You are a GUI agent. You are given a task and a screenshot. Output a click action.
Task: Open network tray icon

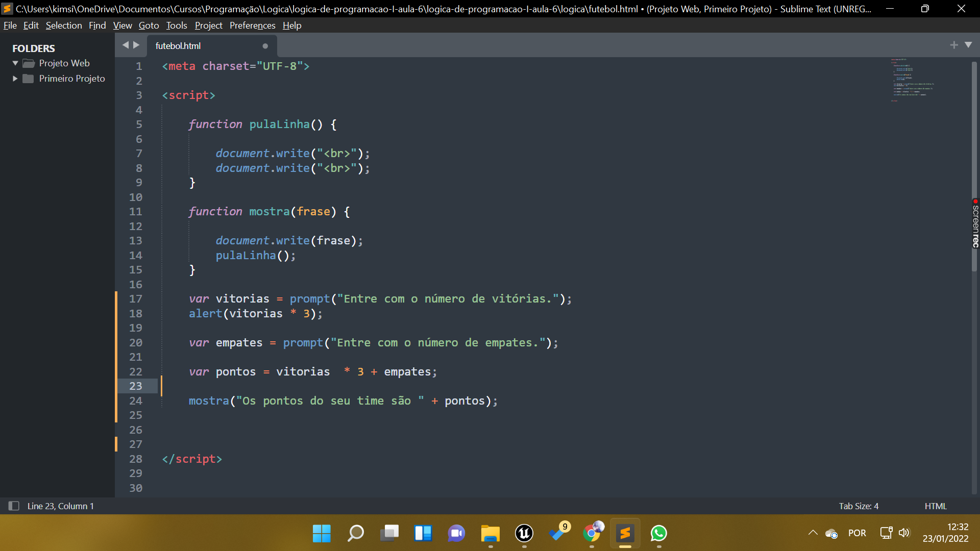pyautogui.click(x=887, y=533)
